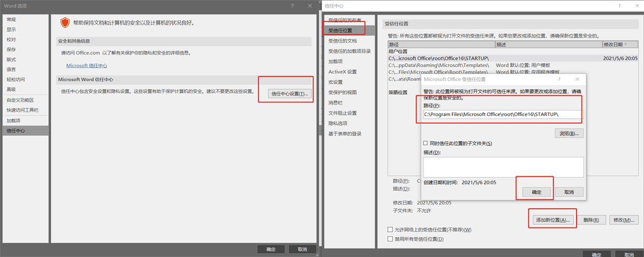Select 受信任位置 in Trust Center sidebar
This screenshot has width=644, height=257.
pyautogui.click(x=349, y=30)
